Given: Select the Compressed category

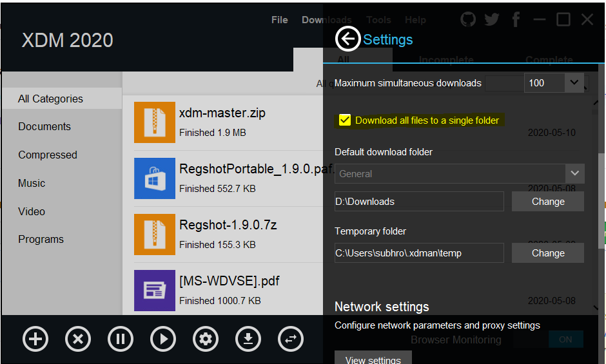Looking at the screenshot, I should (x=48, y=155).
